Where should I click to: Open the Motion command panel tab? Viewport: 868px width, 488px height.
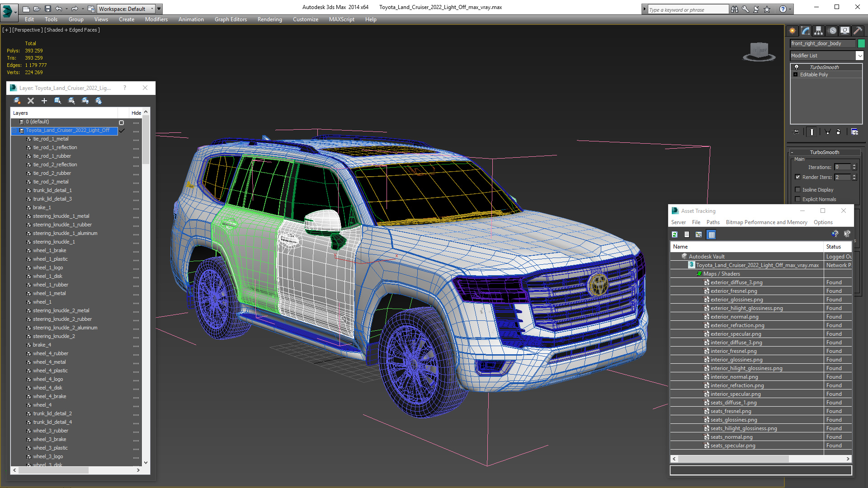832,31
